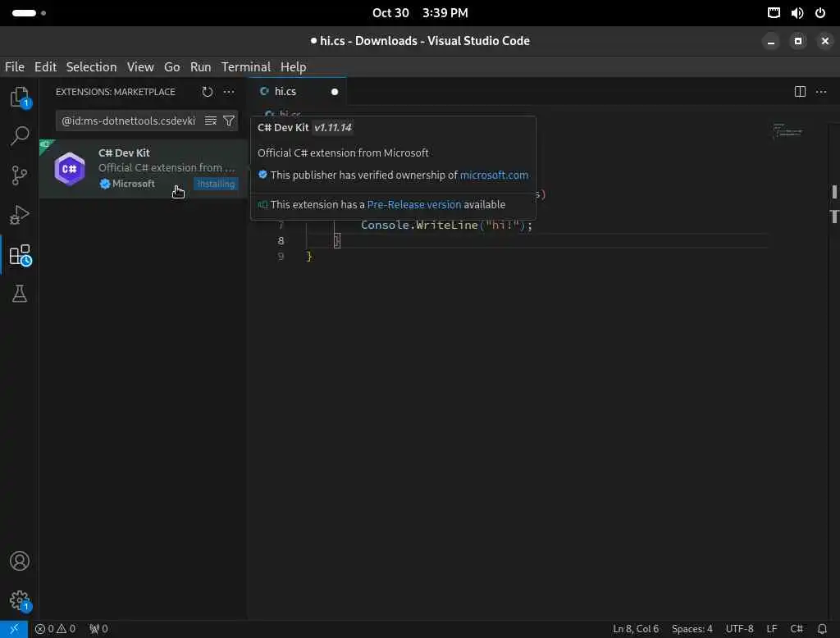Split the editor to the right
Image resolution: width=840 pixels, height=638 pixels.
(800, 92)
